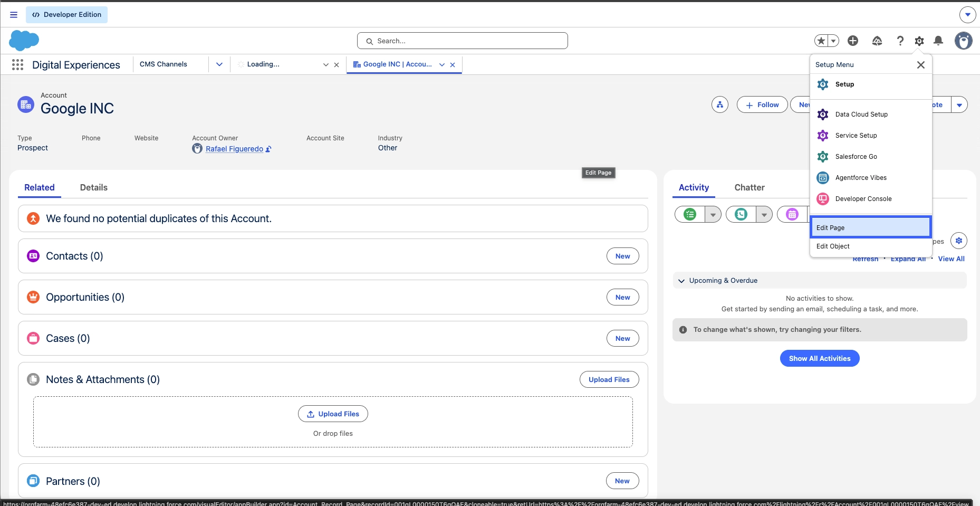Close the Setup Menu panel
980x506 pixels.
[921, 64]
